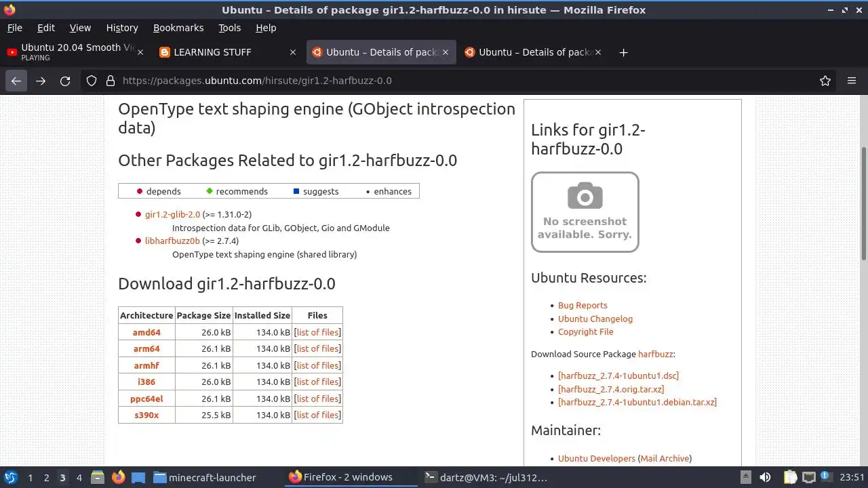Image resolution: width=868 pixels, height=488 pixels.
Task: Open clipboard manager tray icon
Action: click(791, 477)
